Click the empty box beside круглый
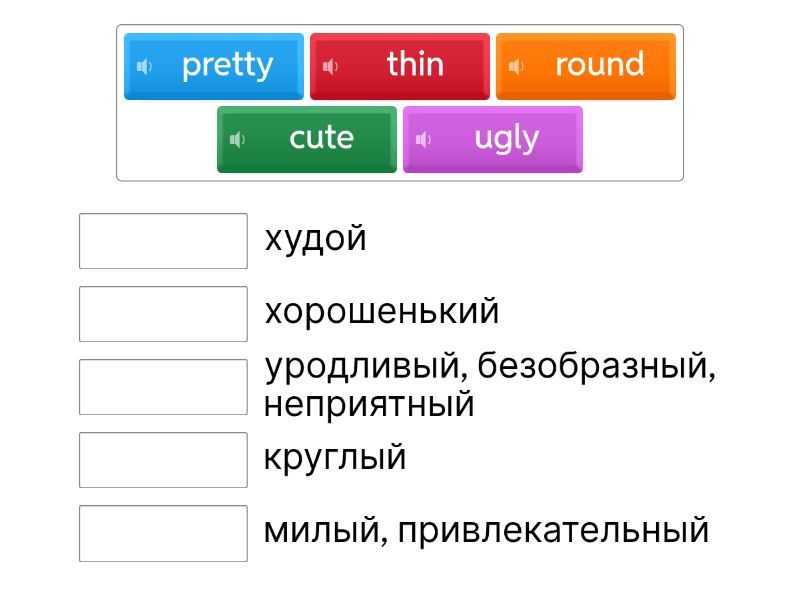 pos(163,460)
